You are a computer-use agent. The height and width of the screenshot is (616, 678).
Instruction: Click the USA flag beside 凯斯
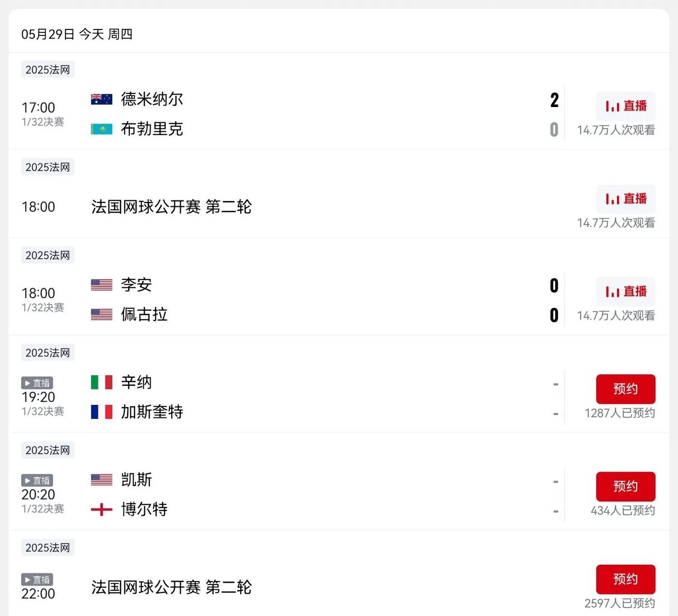(102, 480)
